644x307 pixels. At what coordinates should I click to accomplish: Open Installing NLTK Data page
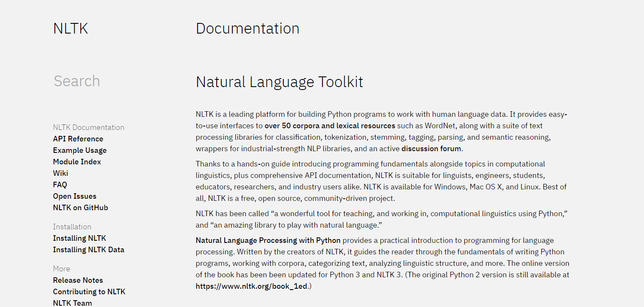tap(89, 250)
